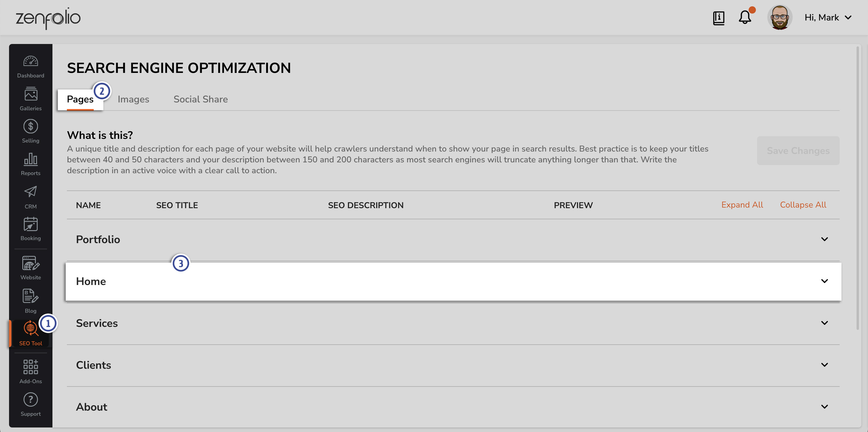Click Collapse All pages link
The width and height of the screenshot is (868, 432).
click(804, 205)
